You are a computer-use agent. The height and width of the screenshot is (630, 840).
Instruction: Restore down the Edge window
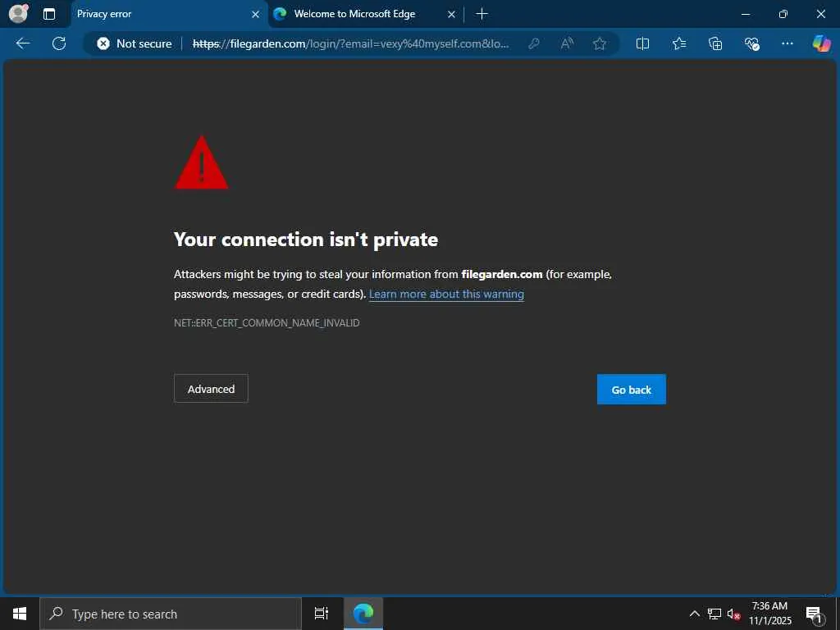(783, 14)
